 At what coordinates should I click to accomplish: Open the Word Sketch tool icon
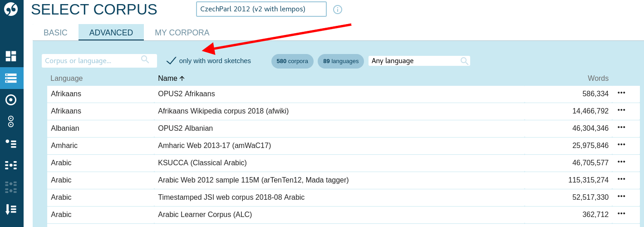pos(11,99)
